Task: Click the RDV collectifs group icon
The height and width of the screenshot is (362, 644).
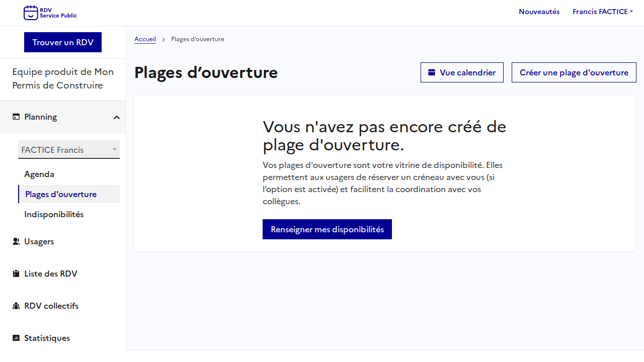Action: (16, 306)
